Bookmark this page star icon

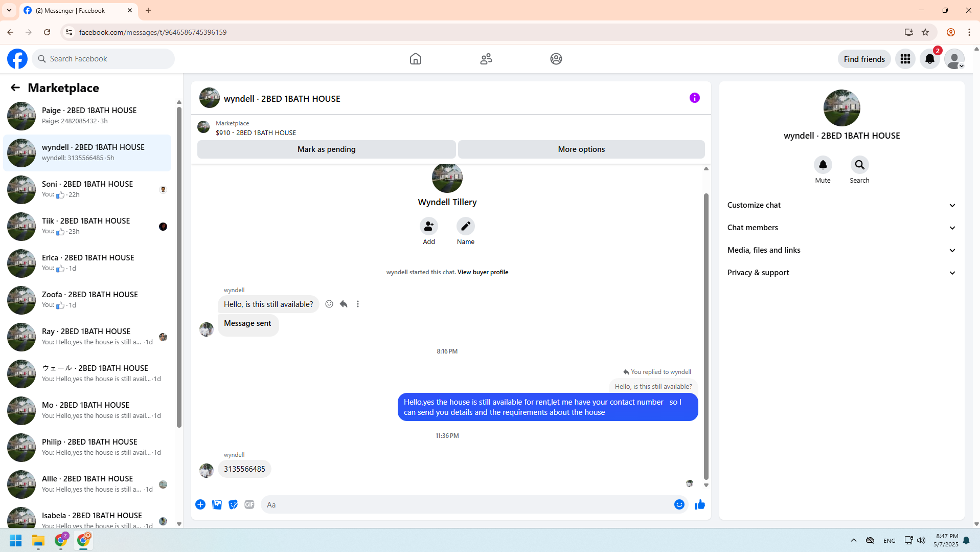pyautogui.click(x=925, y=32)
